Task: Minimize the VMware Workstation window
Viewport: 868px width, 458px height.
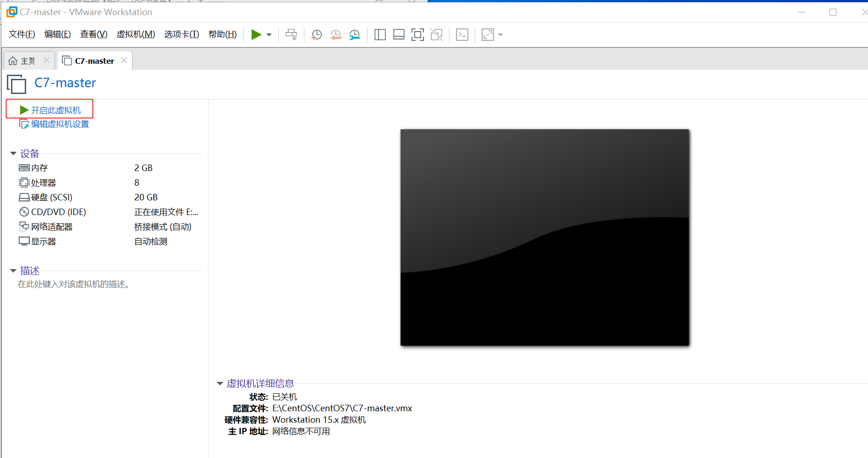Action: [x=801, y=12]
